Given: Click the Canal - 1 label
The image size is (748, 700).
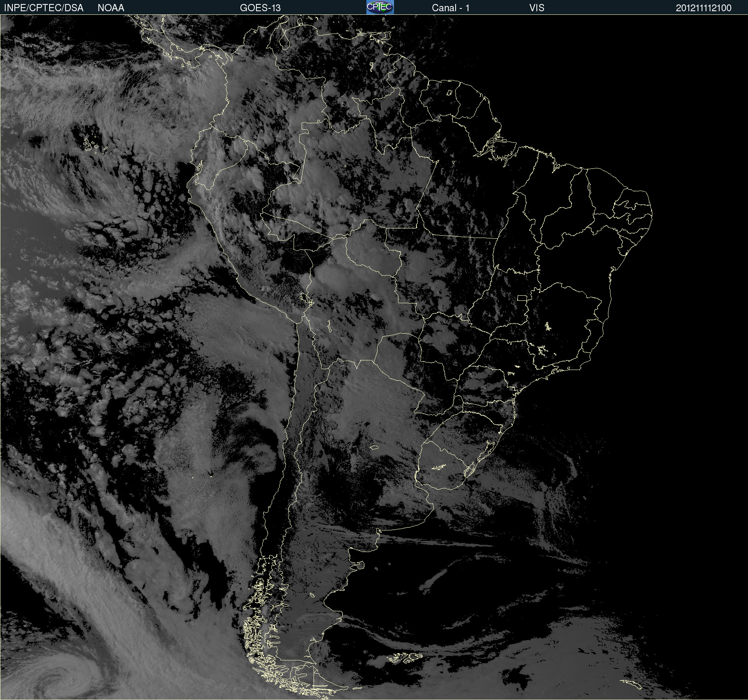Looking at the screenshot, I should [451, 8].
